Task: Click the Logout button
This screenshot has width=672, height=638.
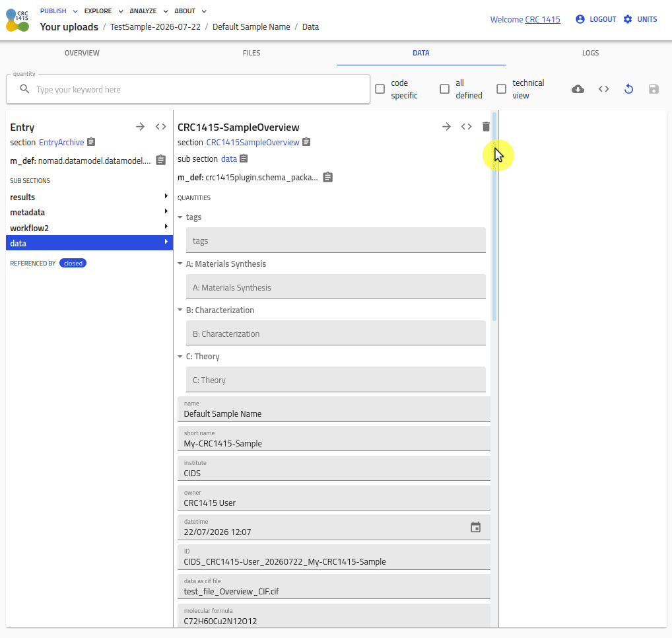Action: (x=595, y=19)
